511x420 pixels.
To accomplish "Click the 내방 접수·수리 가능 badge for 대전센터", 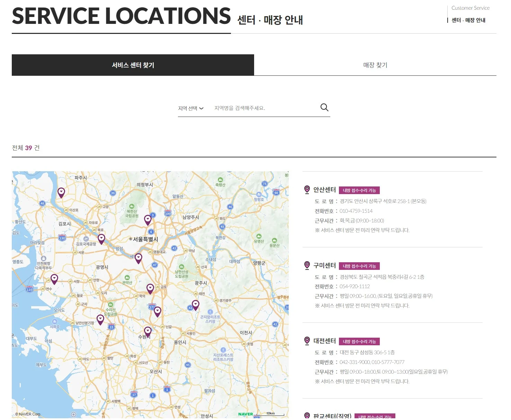I will [x=359, y=341].
